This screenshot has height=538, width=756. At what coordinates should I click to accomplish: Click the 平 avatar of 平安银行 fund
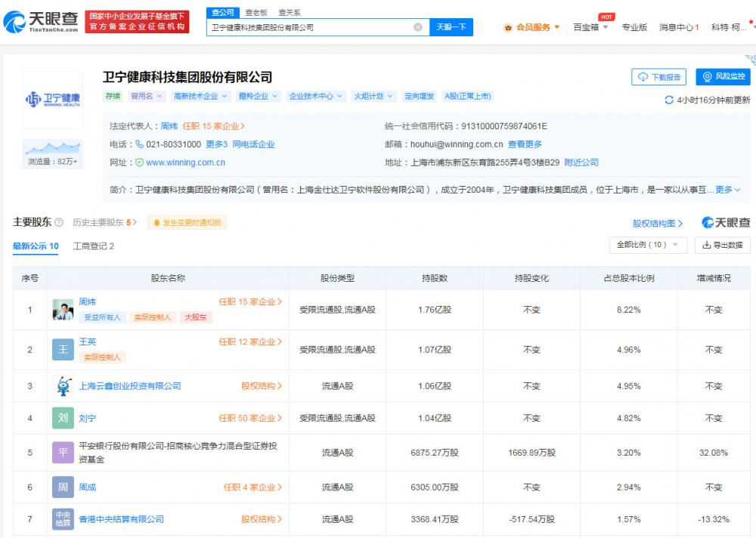pos(64,453)
